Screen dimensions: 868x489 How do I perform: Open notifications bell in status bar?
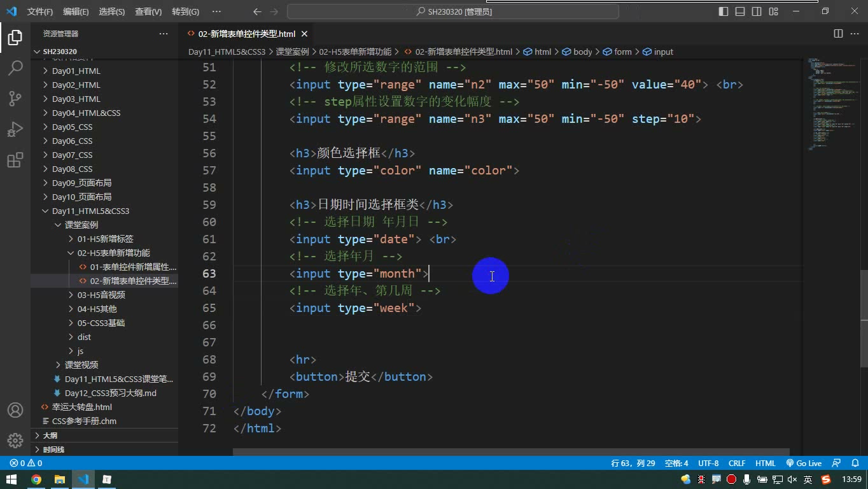point(855,464)
